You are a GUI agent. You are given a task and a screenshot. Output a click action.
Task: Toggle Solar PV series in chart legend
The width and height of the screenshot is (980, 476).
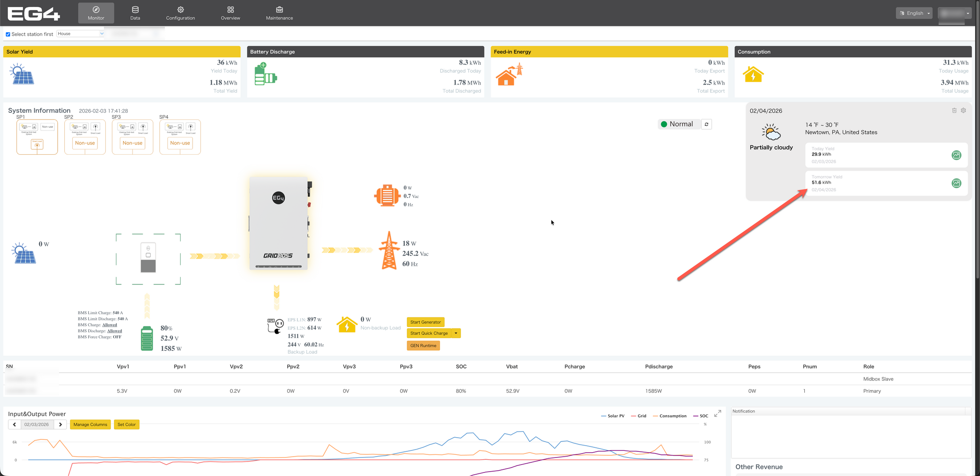coord(613,416)
